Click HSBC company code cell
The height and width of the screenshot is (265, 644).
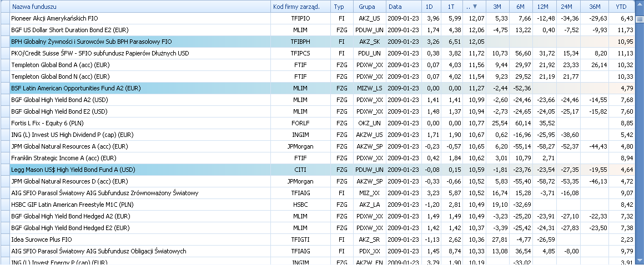click(301, 204)
